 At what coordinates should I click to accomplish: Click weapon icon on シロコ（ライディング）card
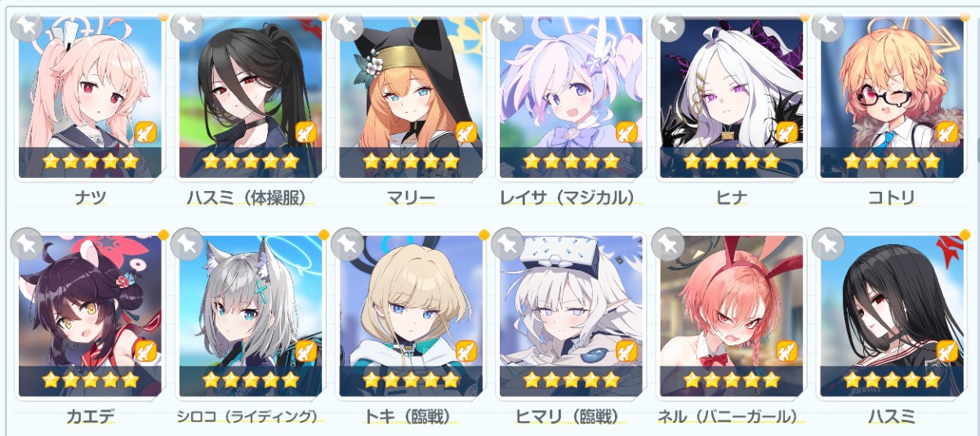tap(305, 351)
